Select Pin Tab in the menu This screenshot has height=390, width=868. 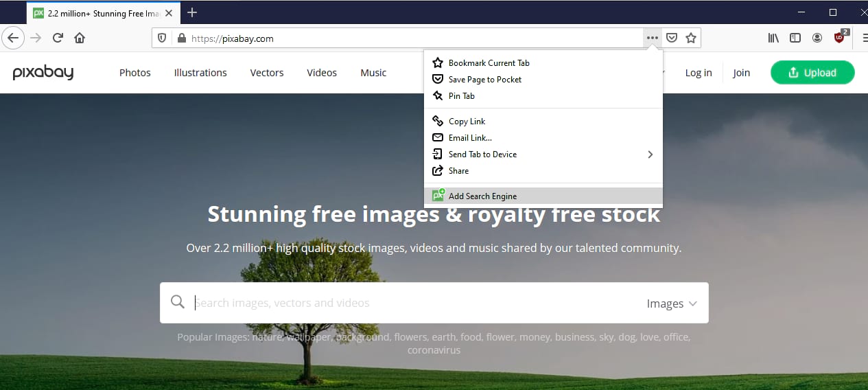click(461, 96)
